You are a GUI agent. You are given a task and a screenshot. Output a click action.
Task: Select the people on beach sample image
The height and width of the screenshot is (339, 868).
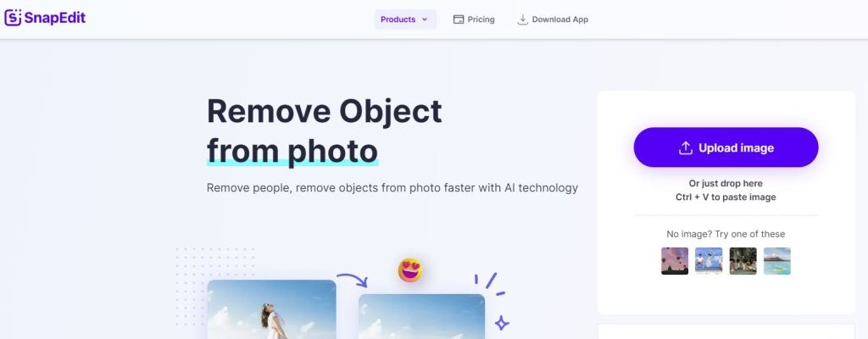coord(709,261)
